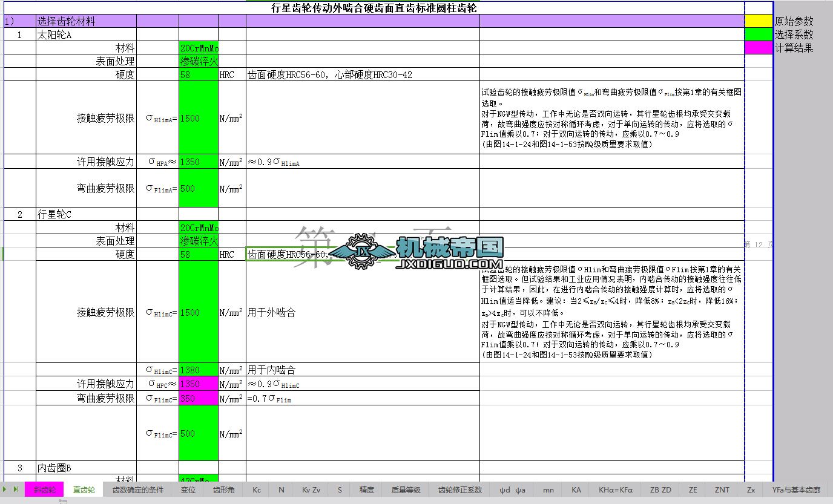
Task: Select the 原始参数 legend label
Action: [x=794, y=21]
